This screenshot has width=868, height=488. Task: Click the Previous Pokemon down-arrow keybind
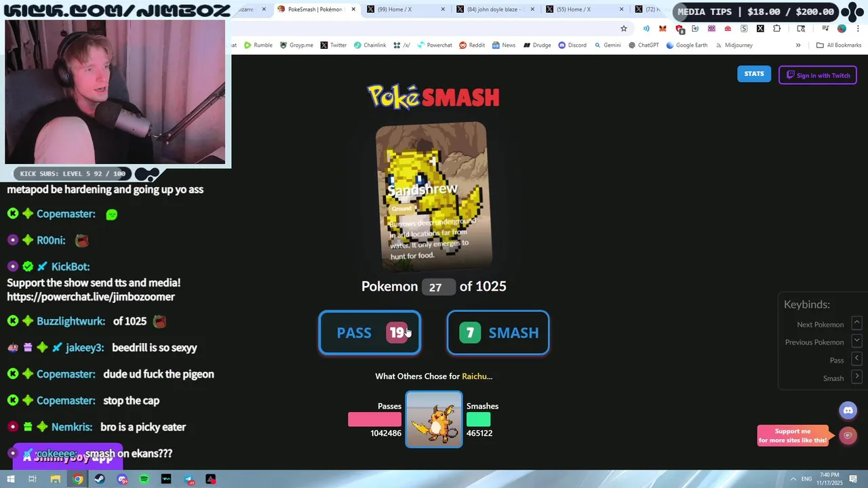[856, 341]
